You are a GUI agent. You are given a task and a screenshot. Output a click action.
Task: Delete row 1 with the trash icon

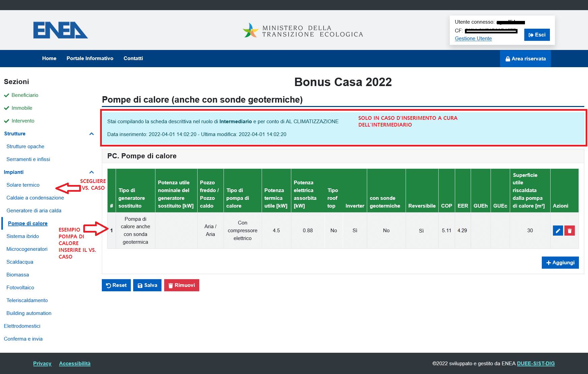569,231
